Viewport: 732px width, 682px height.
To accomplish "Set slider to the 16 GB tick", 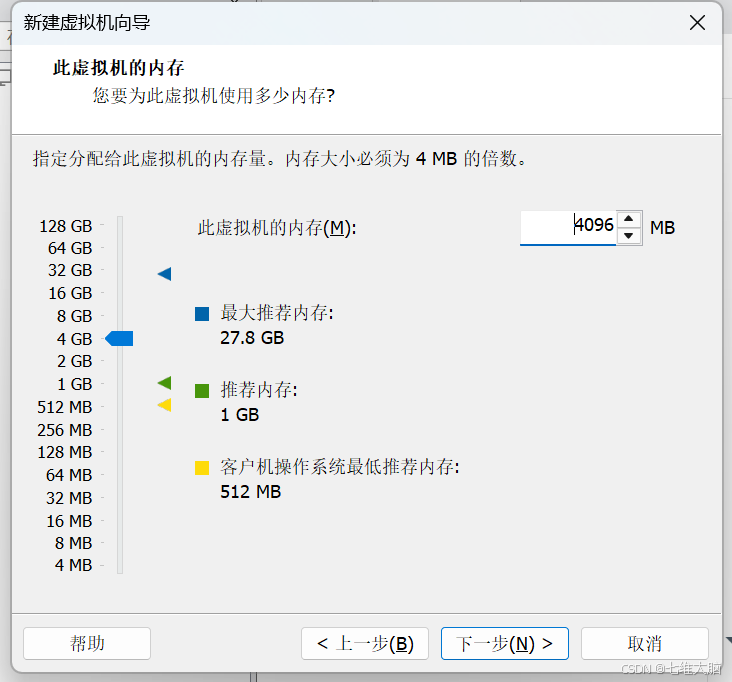I will click(120, 293).
